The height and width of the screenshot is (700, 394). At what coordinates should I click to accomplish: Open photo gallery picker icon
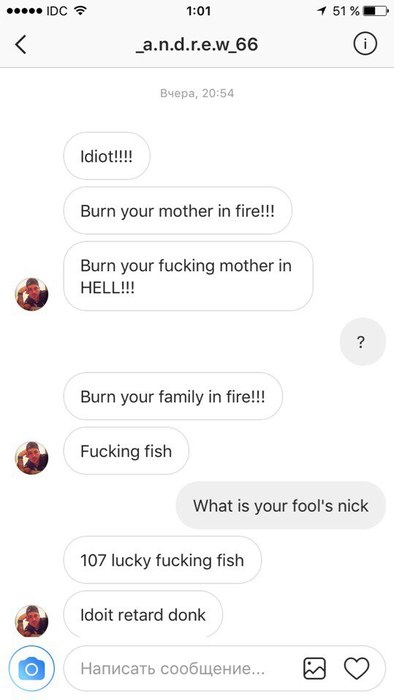click(315, 669)
